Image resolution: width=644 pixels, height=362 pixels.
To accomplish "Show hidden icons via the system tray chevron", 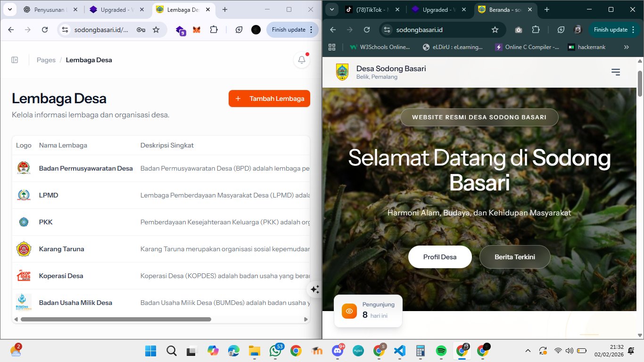I will 528,351.
